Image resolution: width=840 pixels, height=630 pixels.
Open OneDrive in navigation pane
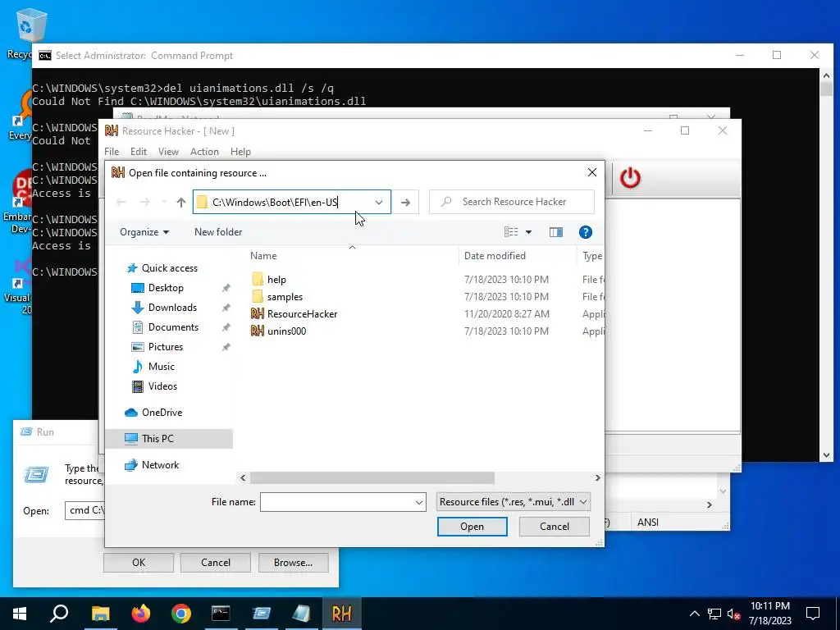(x=162, y=413)
